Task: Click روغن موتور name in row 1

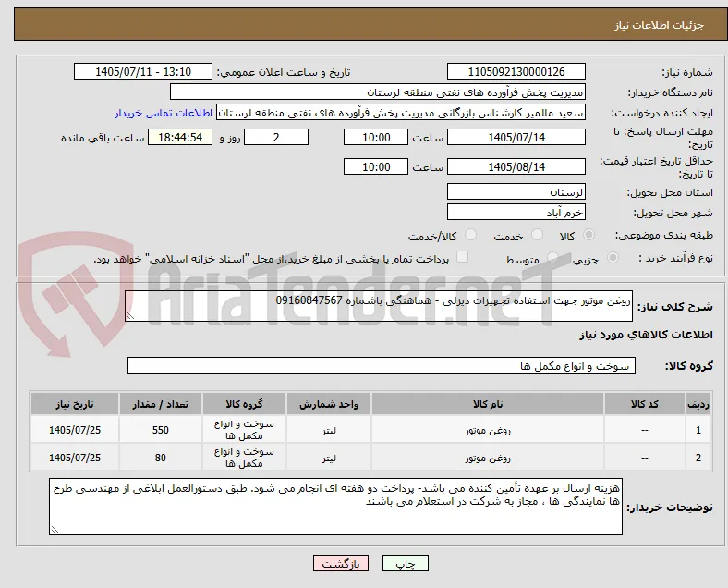Action: click(488, 431)
